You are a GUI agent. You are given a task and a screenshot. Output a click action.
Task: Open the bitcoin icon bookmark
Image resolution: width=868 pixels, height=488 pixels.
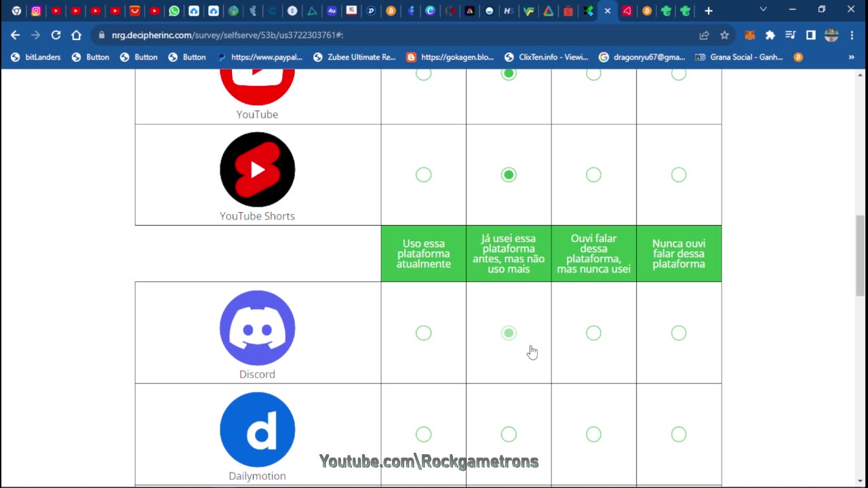pos(798,58)
